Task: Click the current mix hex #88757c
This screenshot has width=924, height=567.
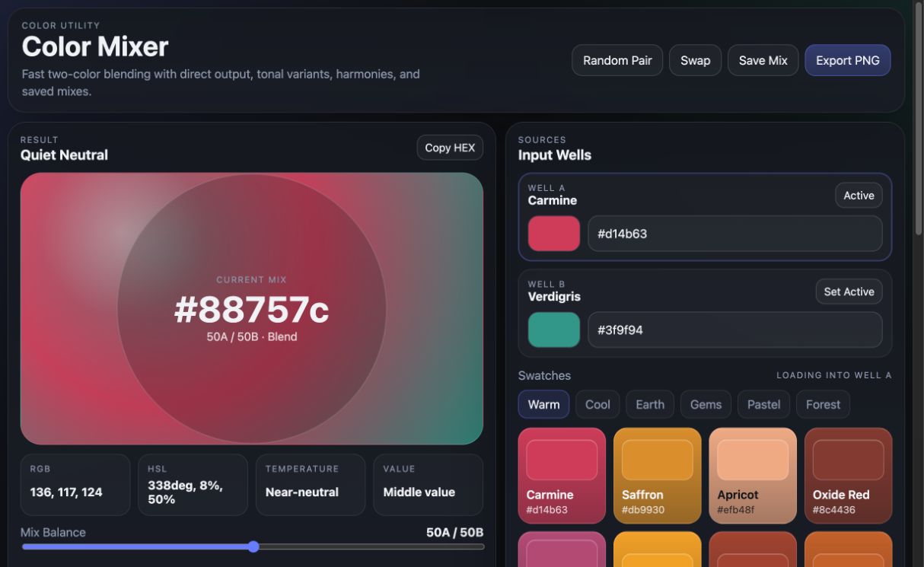Action: (x=251, y=309)
